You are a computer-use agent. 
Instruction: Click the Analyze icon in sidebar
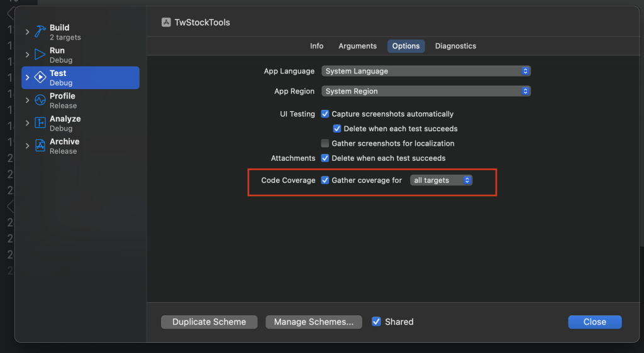[40, 123]
